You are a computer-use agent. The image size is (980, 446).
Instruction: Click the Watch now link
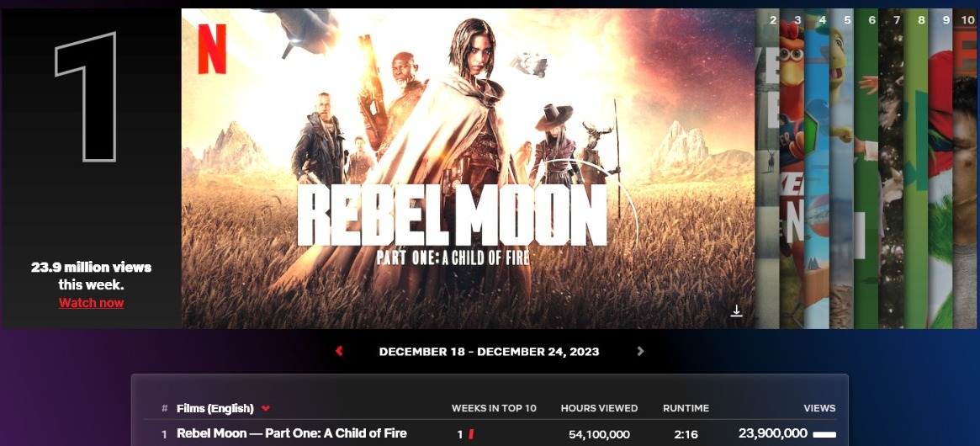coord(91,303)
